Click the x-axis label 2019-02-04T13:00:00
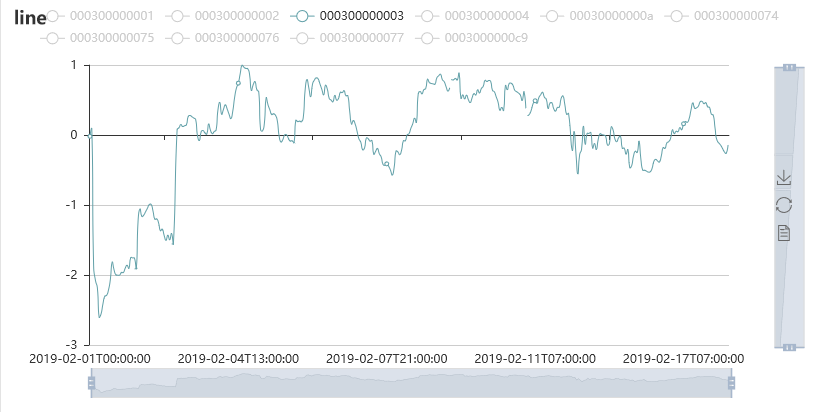 (238, 359)
